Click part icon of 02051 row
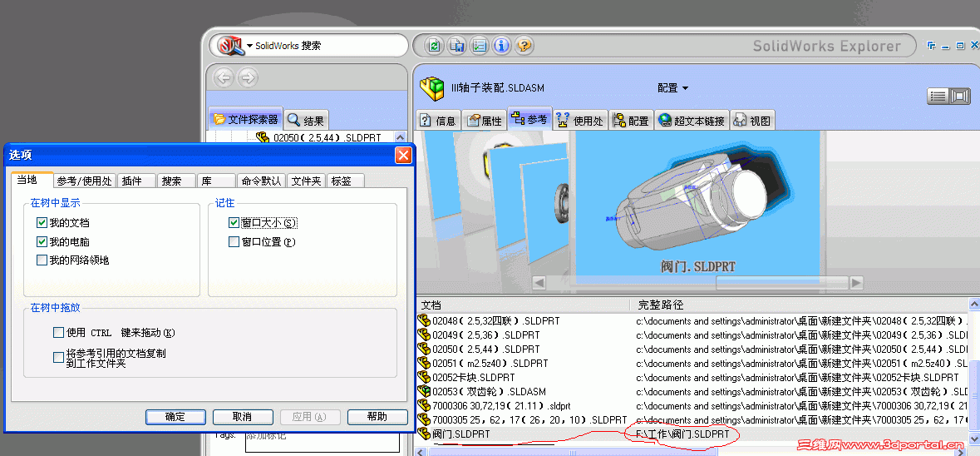This screenshot has width=980, height=456. [425, 364]
